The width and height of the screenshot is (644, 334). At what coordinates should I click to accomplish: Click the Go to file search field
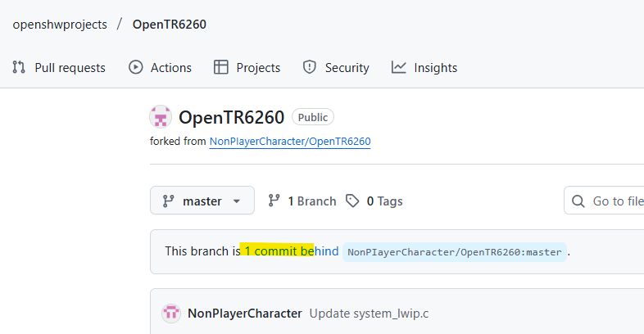[x=604, y=201]
